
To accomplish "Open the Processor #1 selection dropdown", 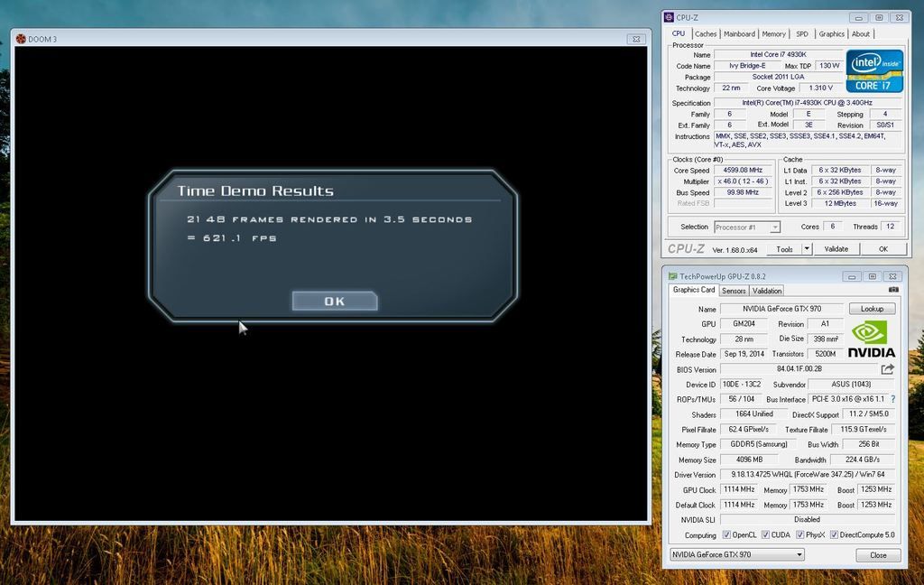I will point(746,227).
